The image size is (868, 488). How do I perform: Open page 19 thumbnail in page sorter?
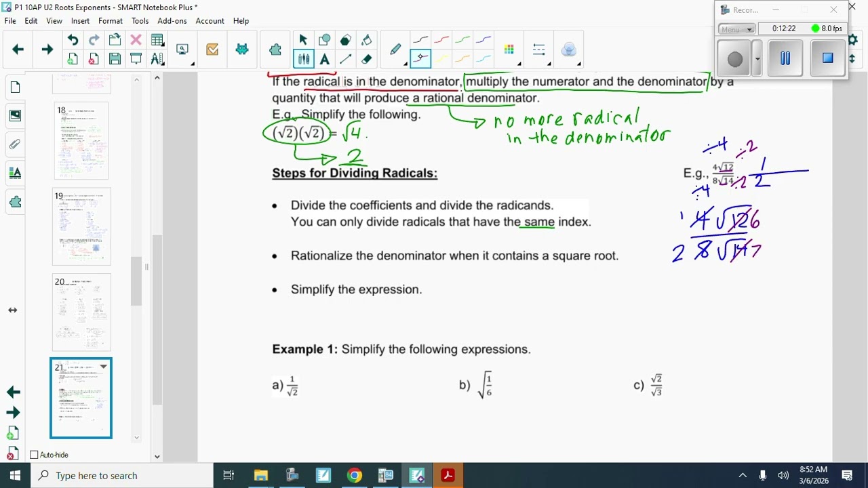click(x=81, y=226)
